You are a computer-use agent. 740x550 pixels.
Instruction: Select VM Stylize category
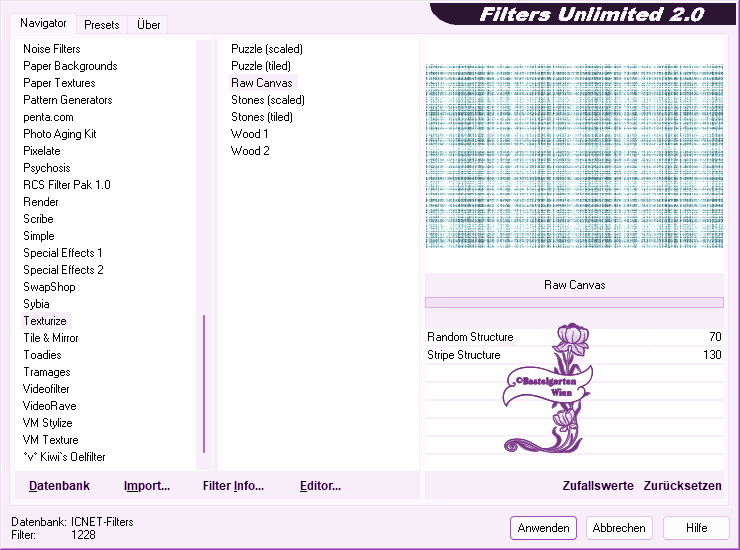coord(47,423)
